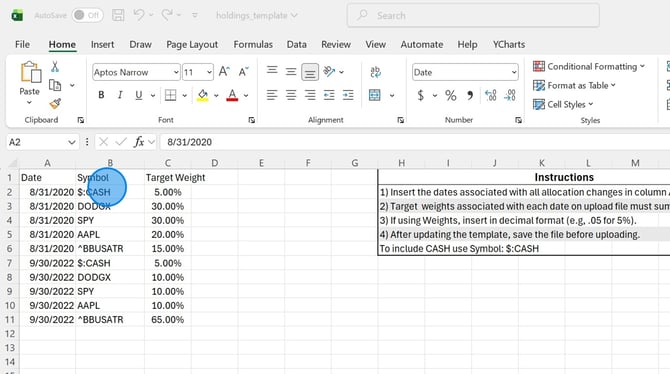This screenshot has width=670, height=374.
Task: Click Increase Indent icon
Action: tap(348, 95)
